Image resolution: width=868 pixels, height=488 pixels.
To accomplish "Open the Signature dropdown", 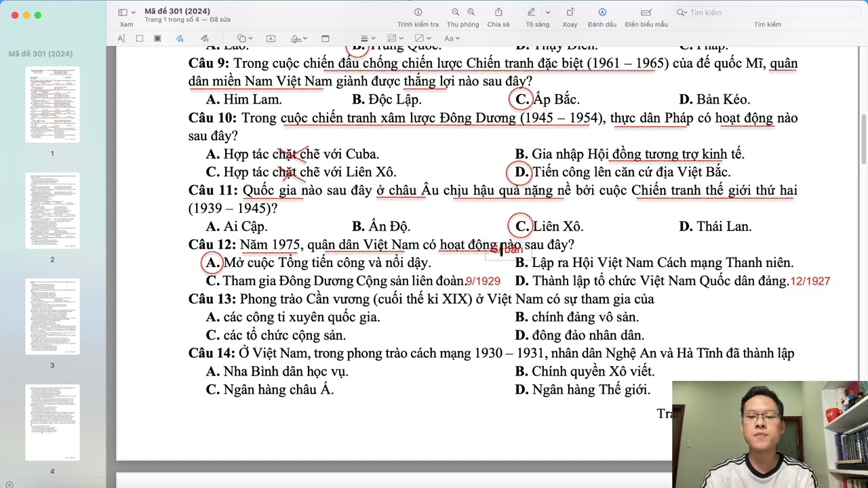I will click(x=299, y=39).
